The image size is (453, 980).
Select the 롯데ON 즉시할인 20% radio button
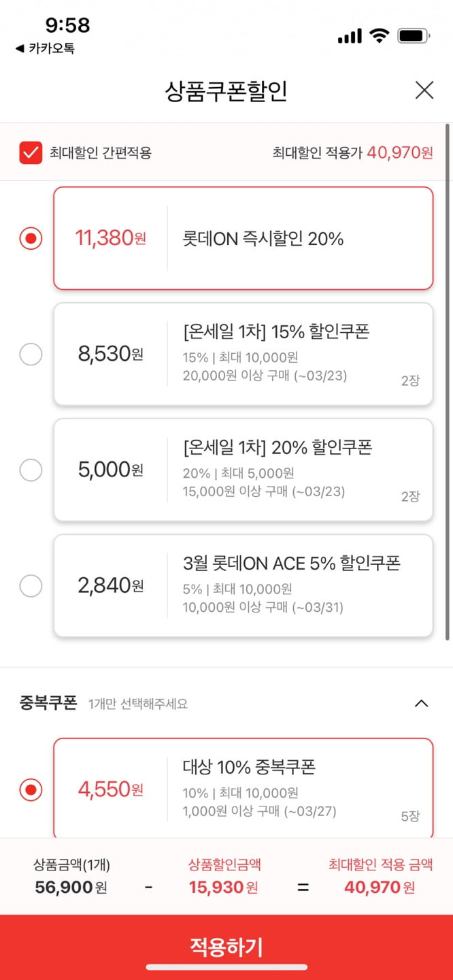(31, 238)
